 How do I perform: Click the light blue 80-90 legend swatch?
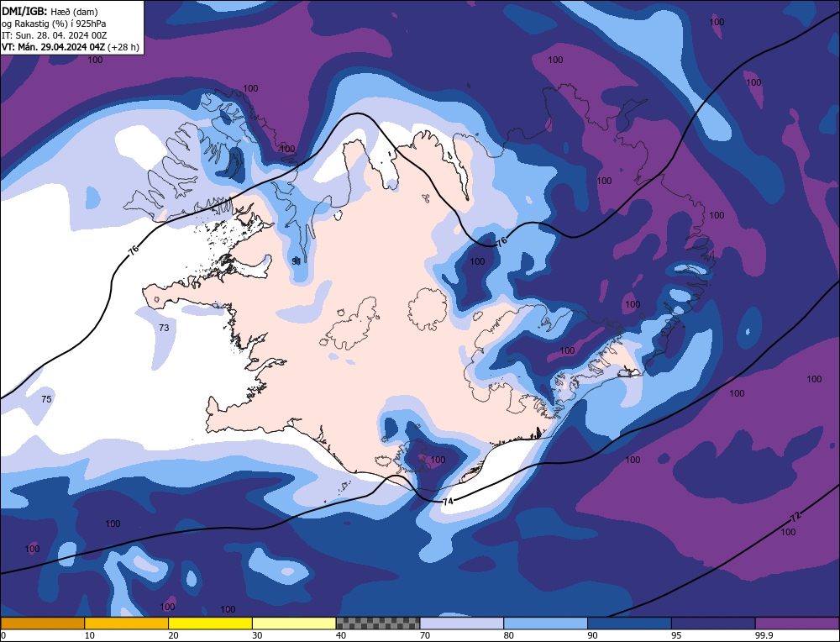(x=545, y=624)
